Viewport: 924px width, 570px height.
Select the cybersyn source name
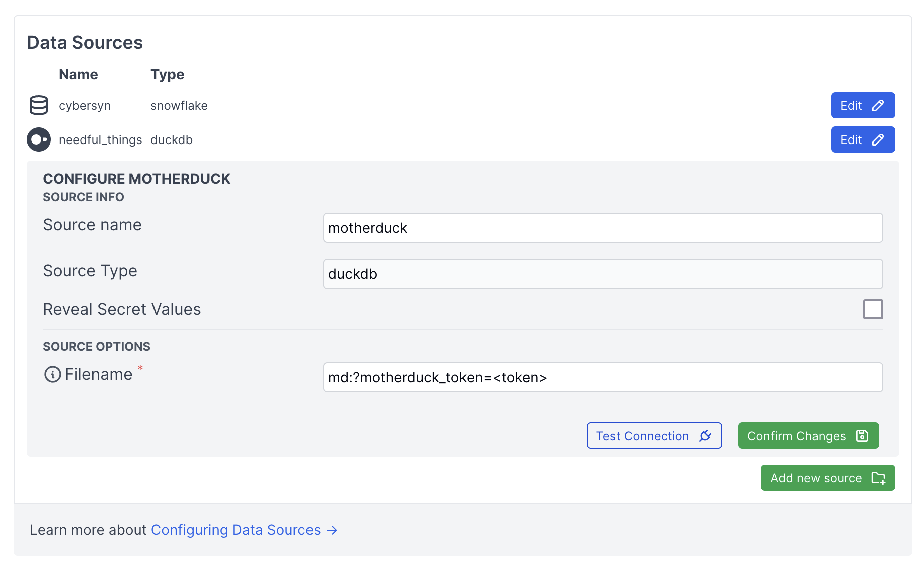(85, 106)
